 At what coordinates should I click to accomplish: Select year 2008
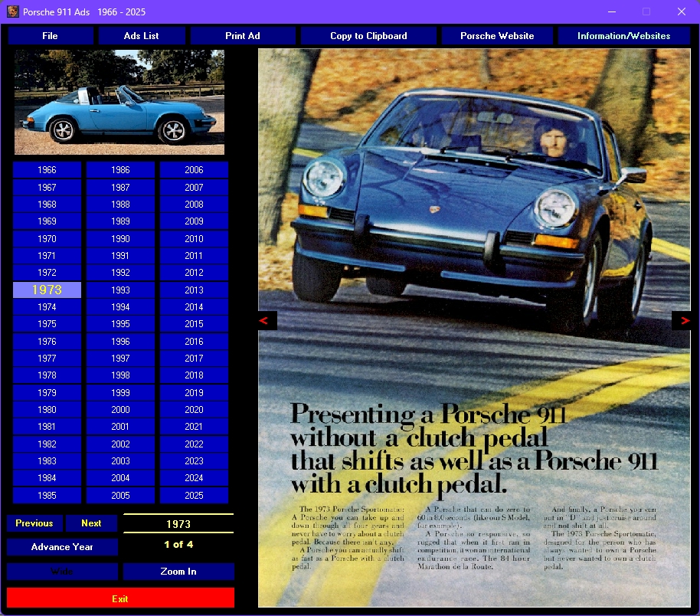coord(195,204)
